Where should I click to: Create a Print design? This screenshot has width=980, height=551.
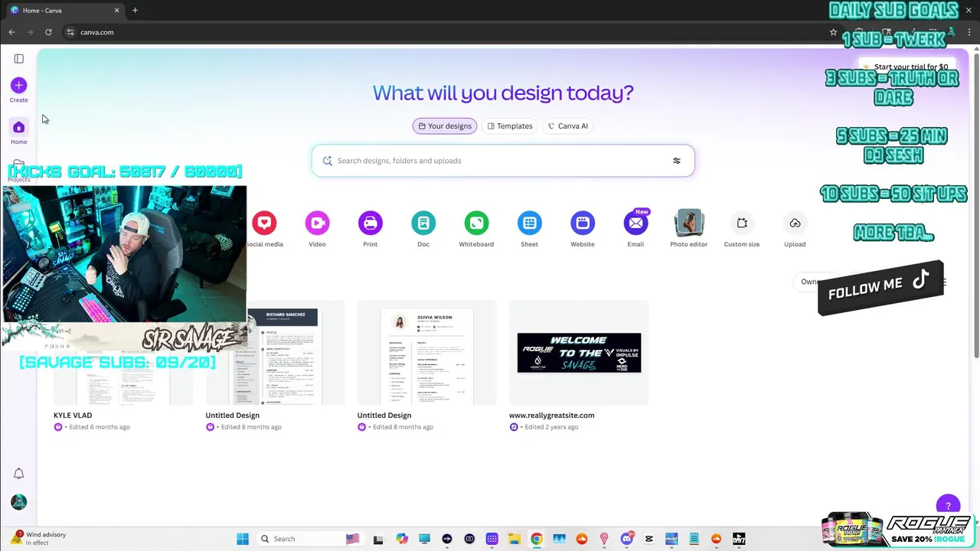click(x=370, y=223)
